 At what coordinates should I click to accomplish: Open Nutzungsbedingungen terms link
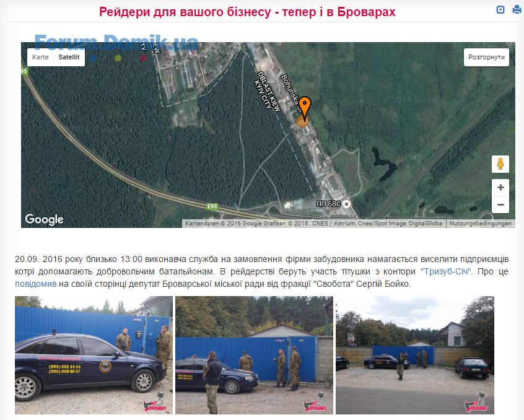(480, 223)
